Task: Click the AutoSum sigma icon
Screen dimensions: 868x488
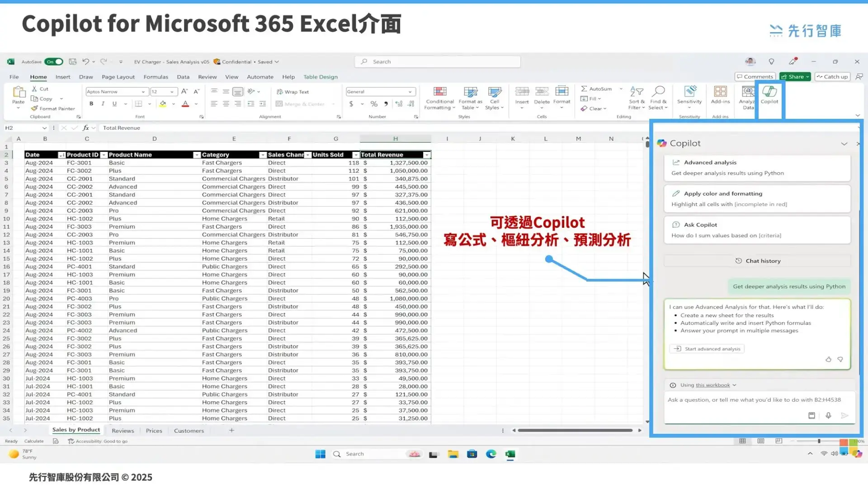Action: [x=584, y=89]
